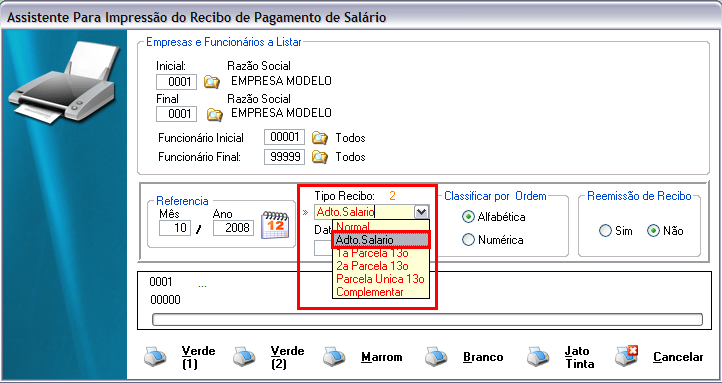Click the Branco printer icon
This screenshot has width=722, height=383.
[x=436, y=357]
